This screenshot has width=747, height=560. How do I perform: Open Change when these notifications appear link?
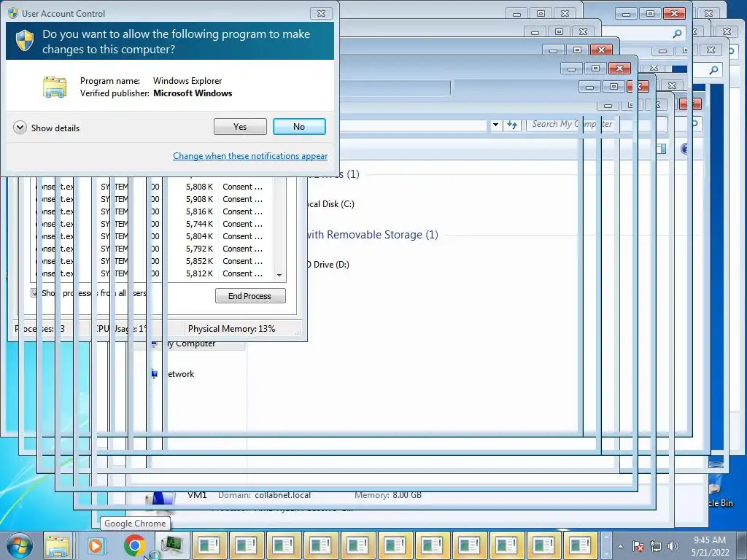(x=250, y=156)
